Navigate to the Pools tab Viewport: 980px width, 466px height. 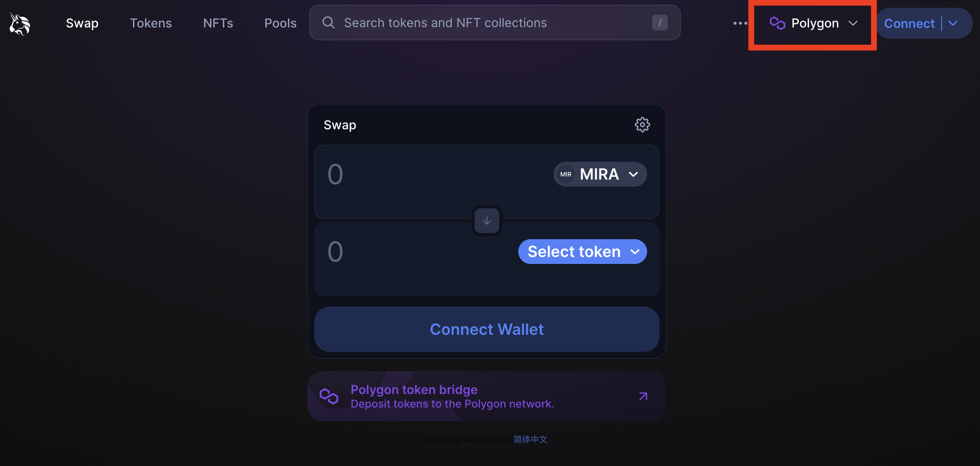[x=280, y=23]
